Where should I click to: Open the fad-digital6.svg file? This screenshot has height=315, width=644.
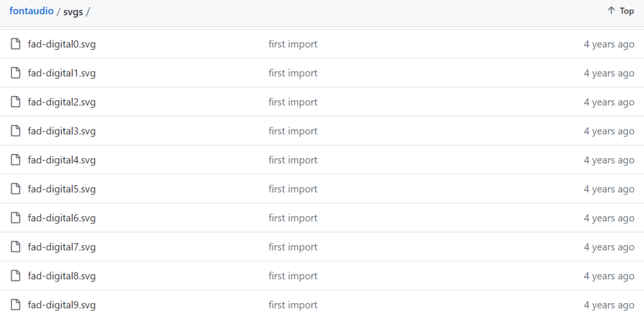(x=61, y=218)
